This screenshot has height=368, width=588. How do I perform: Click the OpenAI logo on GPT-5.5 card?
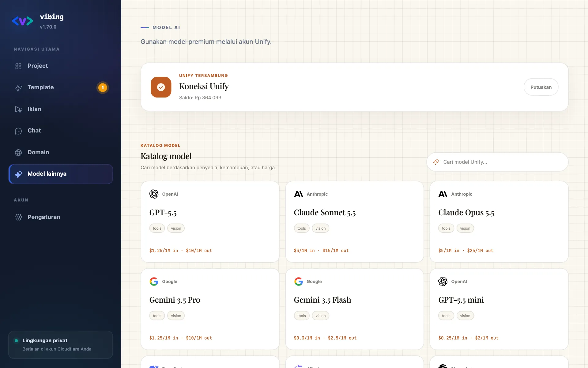pos(154,194)
